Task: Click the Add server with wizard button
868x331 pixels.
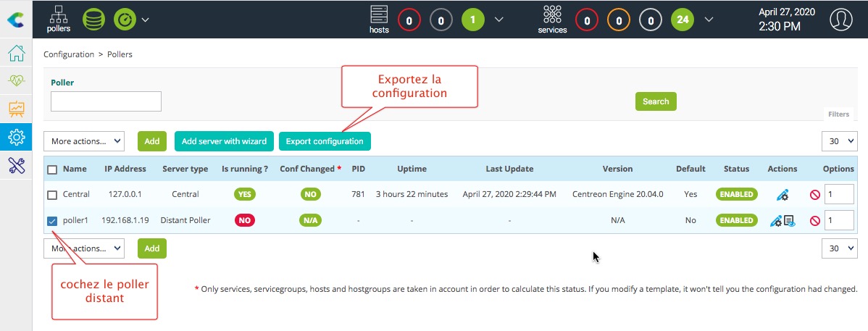Action: pyautogui.click(x=224, y=141)
